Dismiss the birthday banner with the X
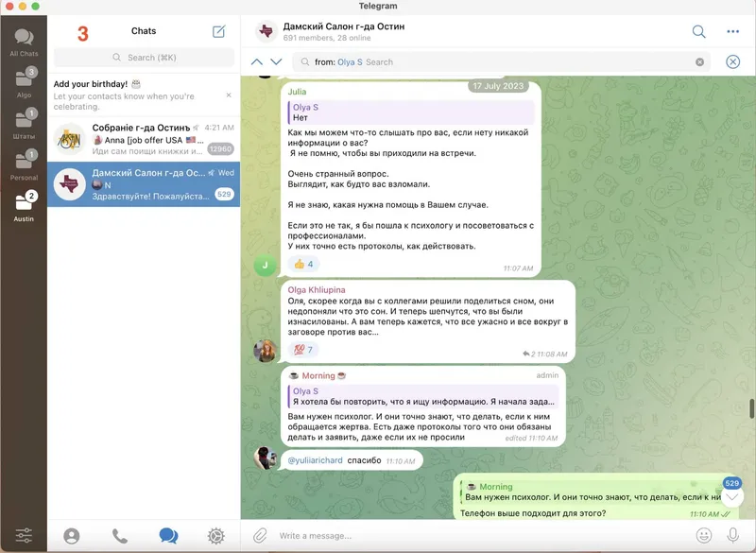The width and height of the screenshot is (756, 553). click(x=229, y=95)
